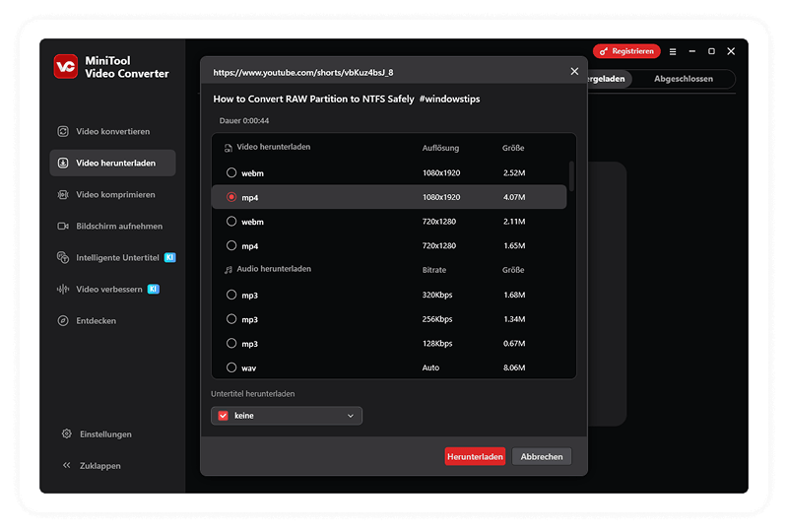
Task: Close the download options dialog
Action: (x=574, y=71)
